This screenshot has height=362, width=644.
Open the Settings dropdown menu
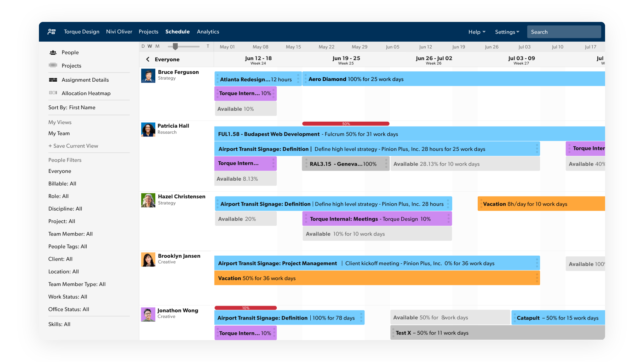tap(507, 31)
